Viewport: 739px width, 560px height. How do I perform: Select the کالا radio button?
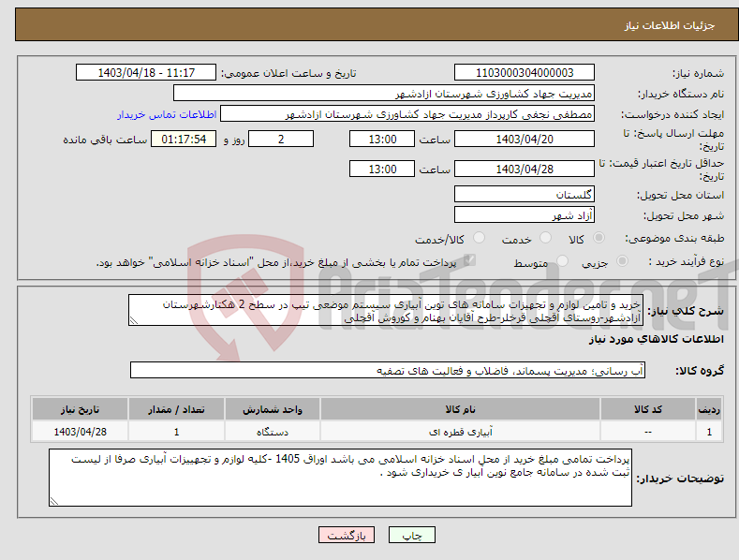599,238
